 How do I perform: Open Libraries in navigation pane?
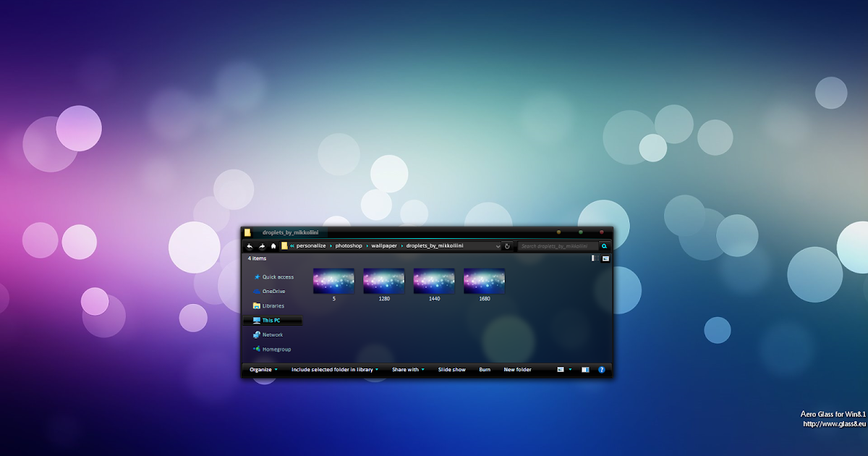268,305
